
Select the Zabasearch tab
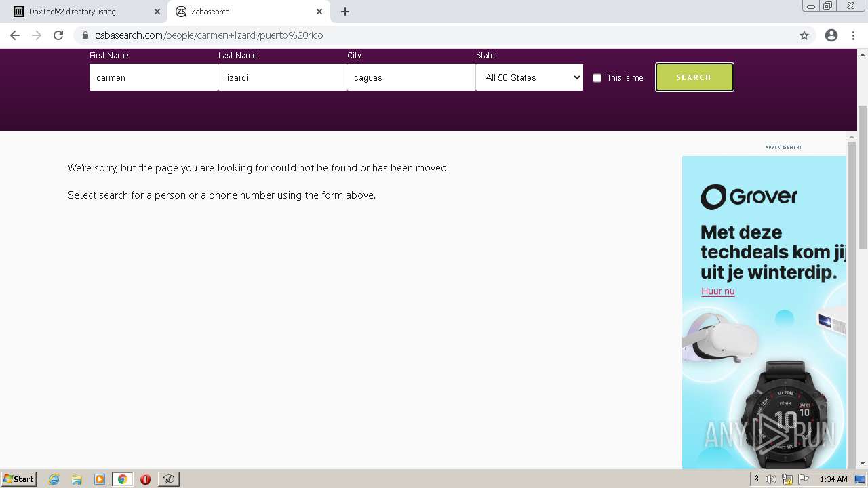pos(249,12)
